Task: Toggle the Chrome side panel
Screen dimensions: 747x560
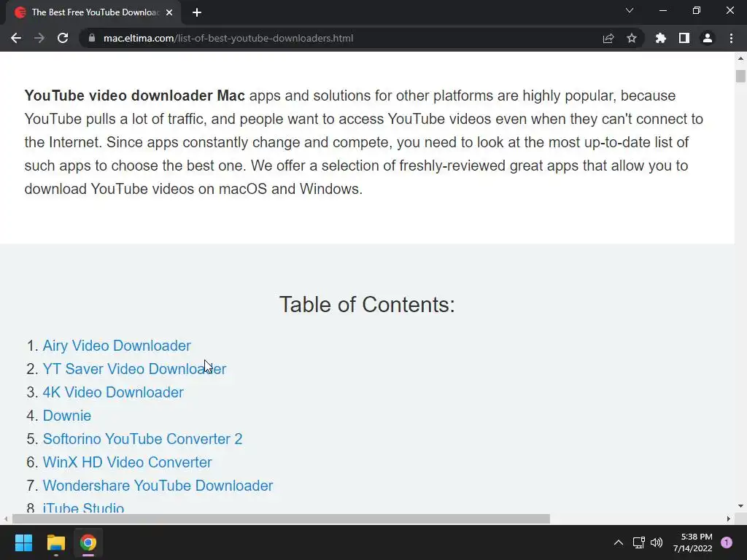Action: (x=684, y=38)
